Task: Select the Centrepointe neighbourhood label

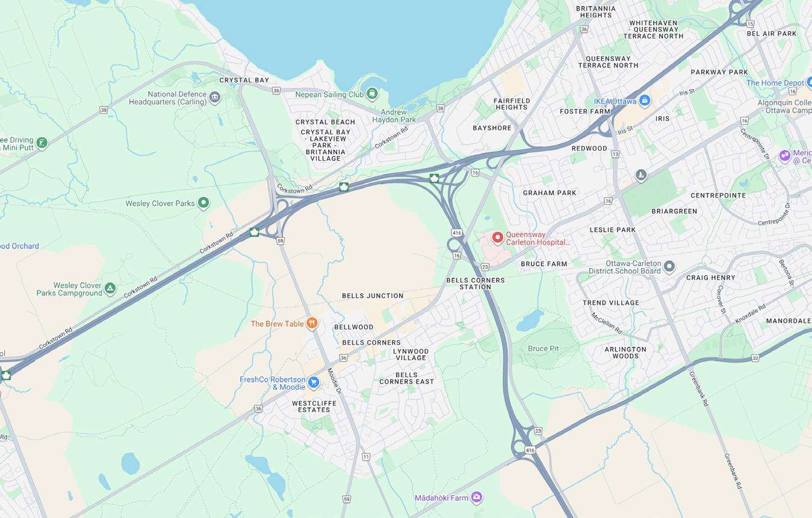Action: pyautogui.click(x=718, y=195)
